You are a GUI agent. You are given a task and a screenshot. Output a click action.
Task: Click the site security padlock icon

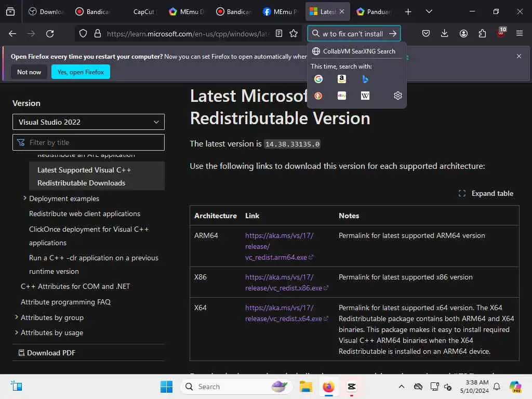pyautogui.click(x=98, y=34)
